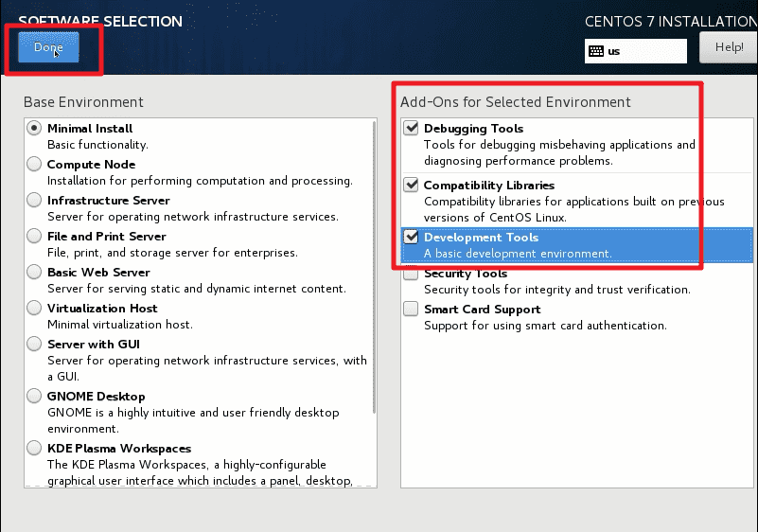Select the Minimal Install radio button

point(34,128)
